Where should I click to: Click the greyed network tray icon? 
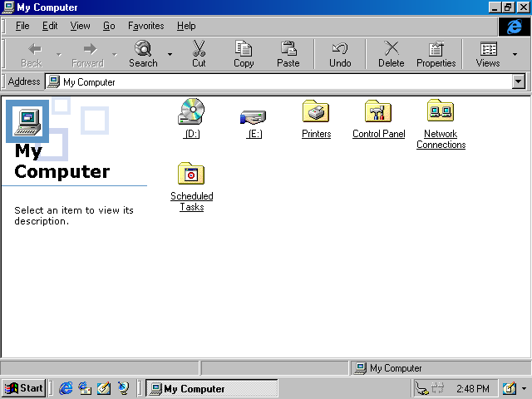point(437,388)
